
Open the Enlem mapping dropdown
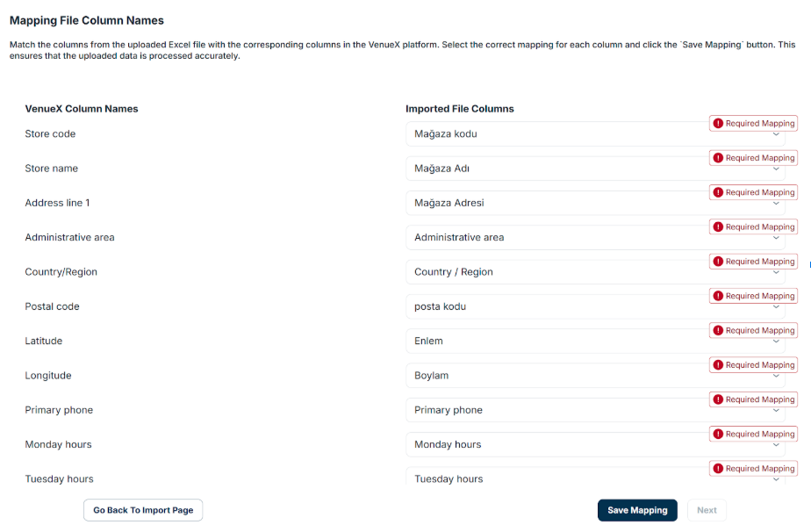click(x=595, y=341)
